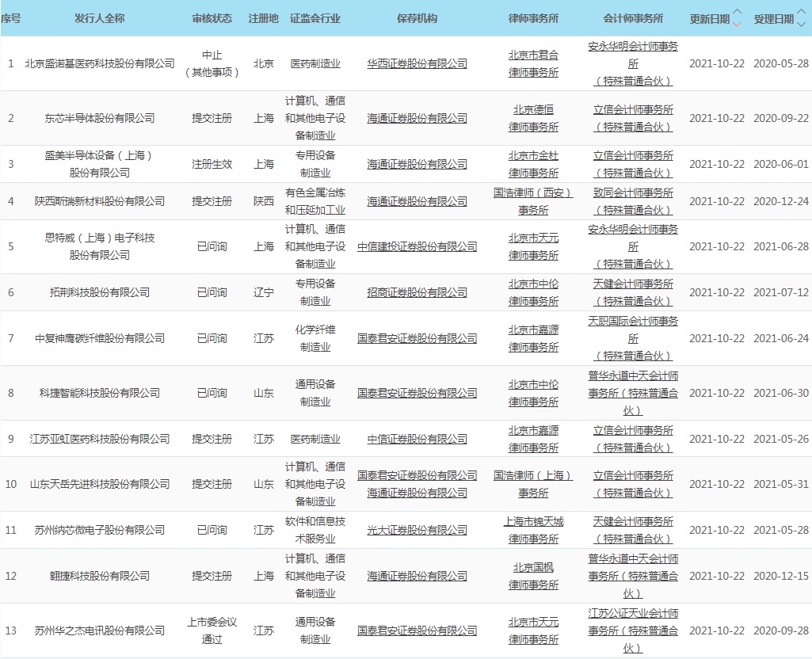Click the 审核状态 column header
Viewport: 812px width, 659px height.
[212, 18]
